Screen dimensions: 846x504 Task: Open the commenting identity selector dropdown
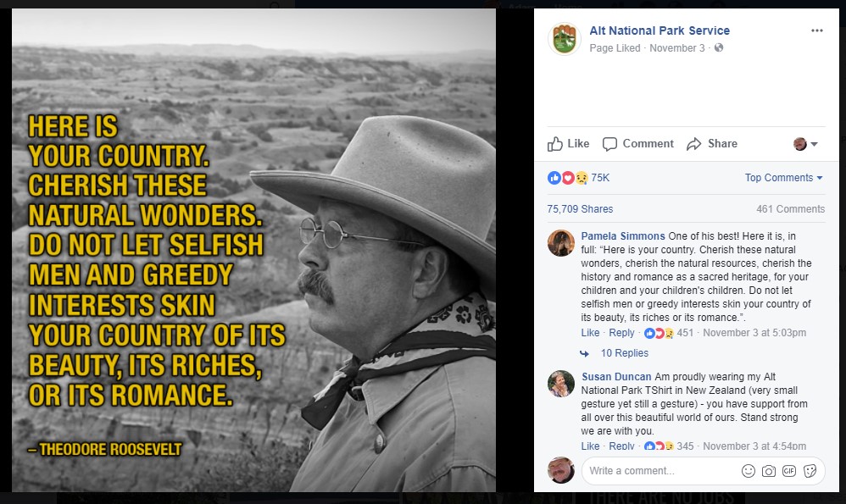(806, 144)
